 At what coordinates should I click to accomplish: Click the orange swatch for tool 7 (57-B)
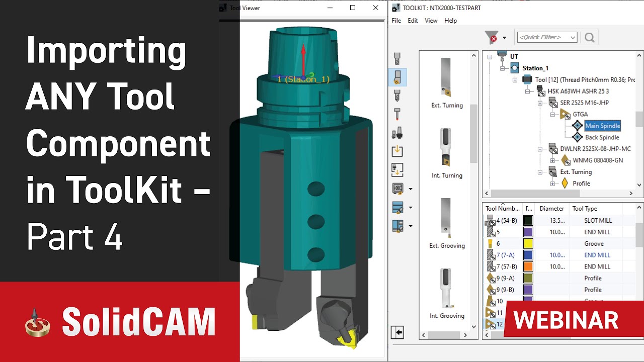[528, 266]
